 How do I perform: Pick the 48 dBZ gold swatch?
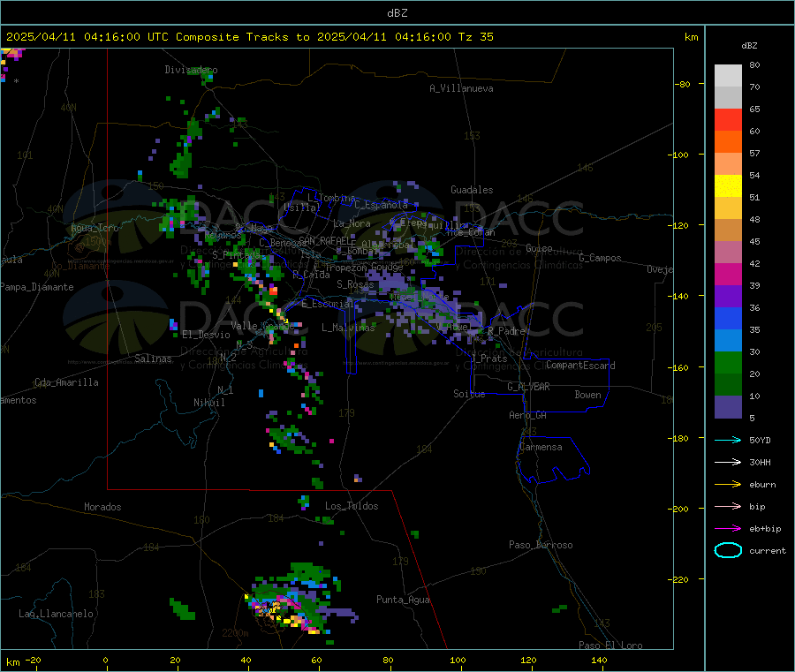click(728, 208)
